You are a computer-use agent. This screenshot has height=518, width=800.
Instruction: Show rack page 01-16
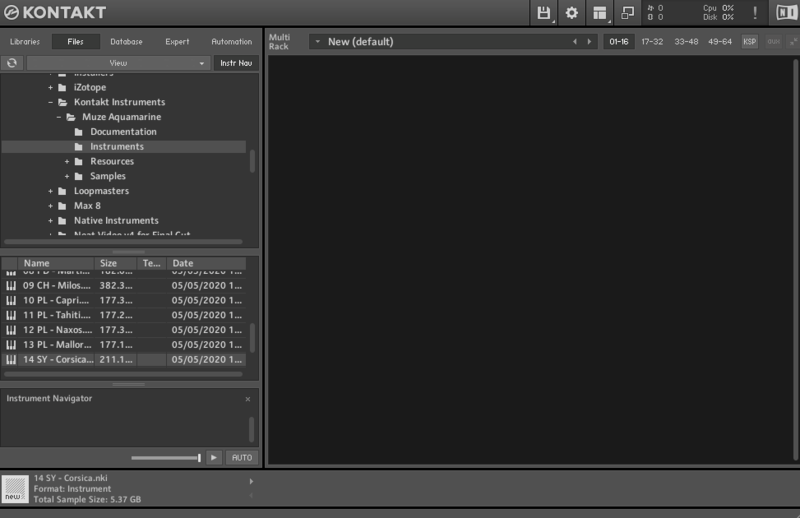pyautogui.click(x=619, y=42)
